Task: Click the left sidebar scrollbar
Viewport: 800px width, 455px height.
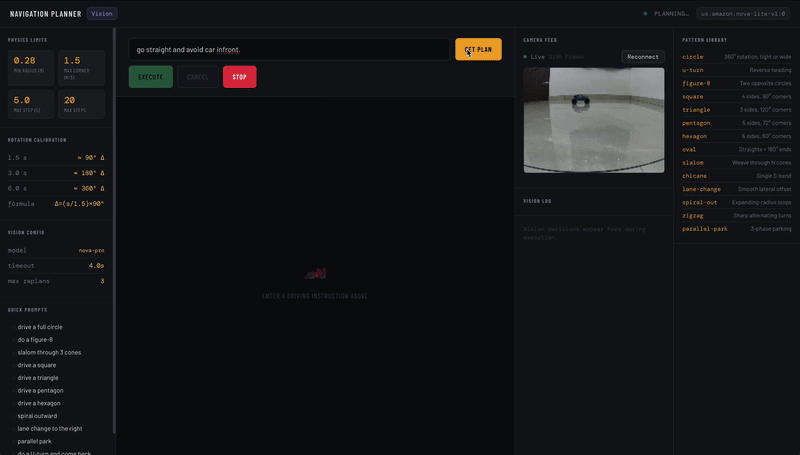Action: 114,230
